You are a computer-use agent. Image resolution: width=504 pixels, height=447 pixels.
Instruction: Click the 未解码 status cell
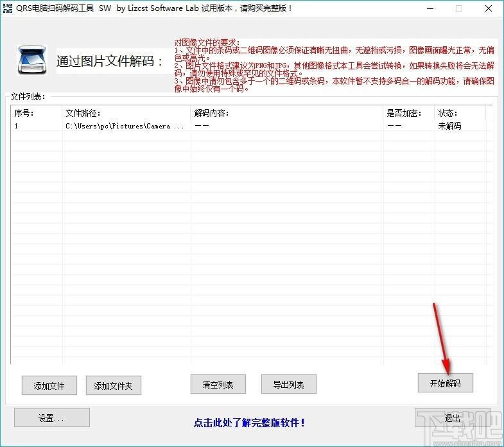tap(449, 126)
